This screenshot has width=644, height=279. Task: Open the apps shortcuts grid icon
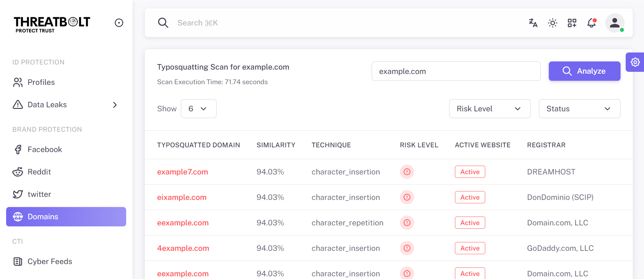coord(572,23)
